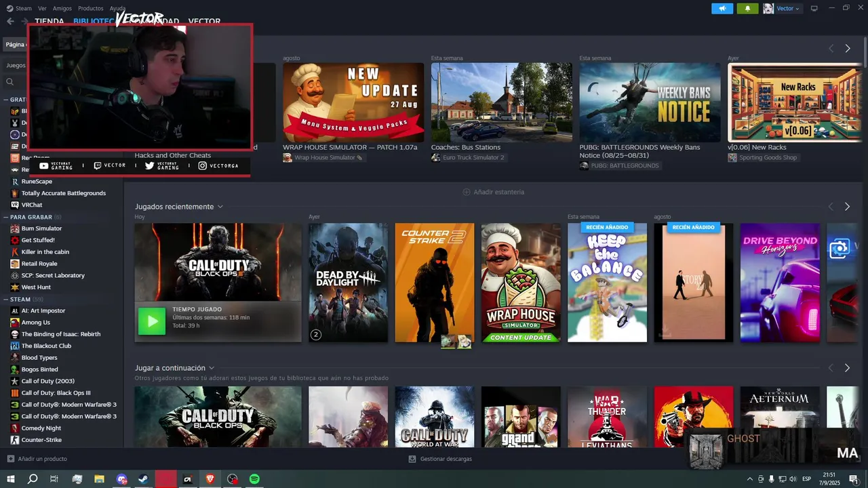Open the Productos menu

(x=90, y=8)
